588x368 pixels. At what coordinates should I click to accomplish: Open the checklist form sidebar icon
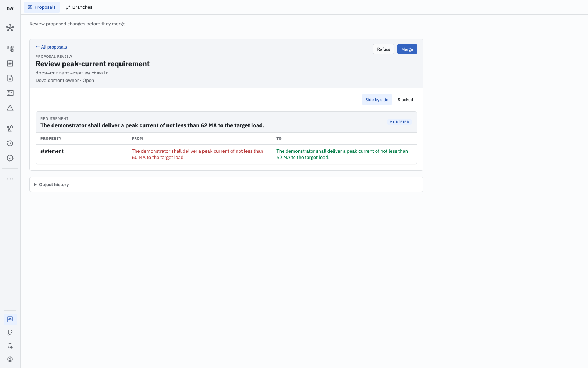[10, 93]
